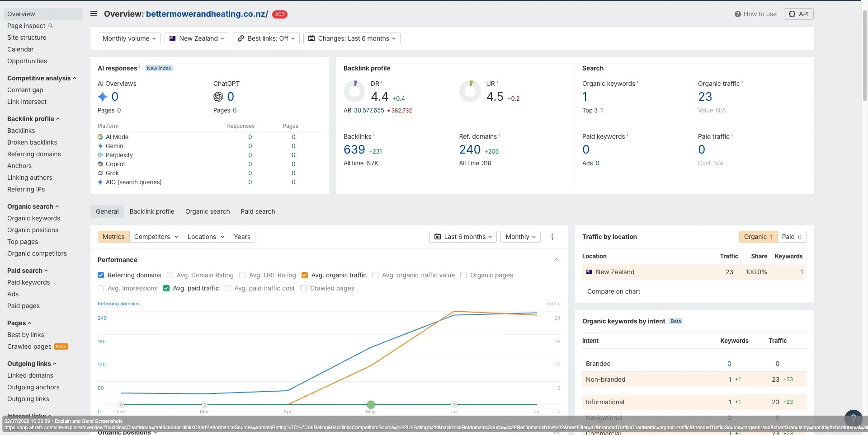Switch to the Backlink profile tab

[x=152, y=211]
